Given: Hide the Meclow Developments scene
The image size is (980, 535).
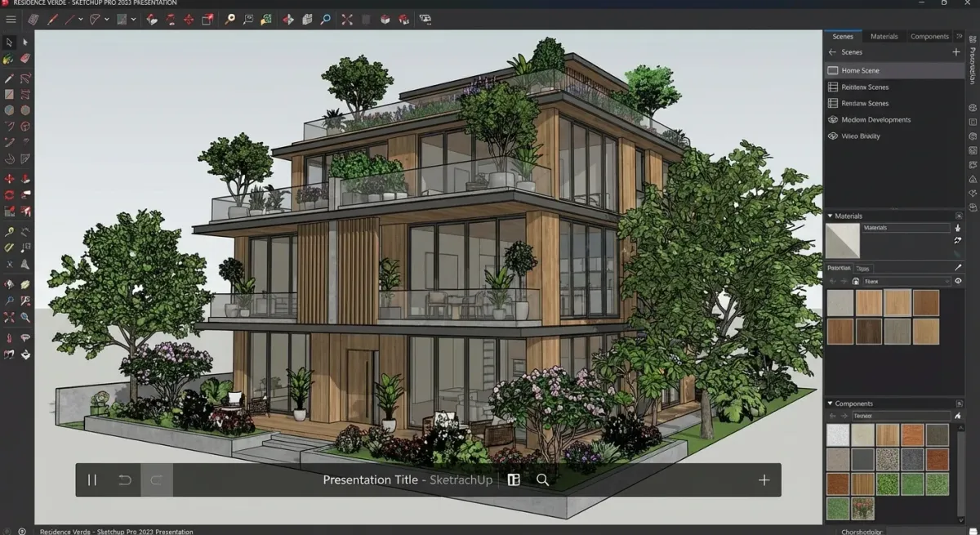Looking at the screenshot, I should click(x=835, y=119).
